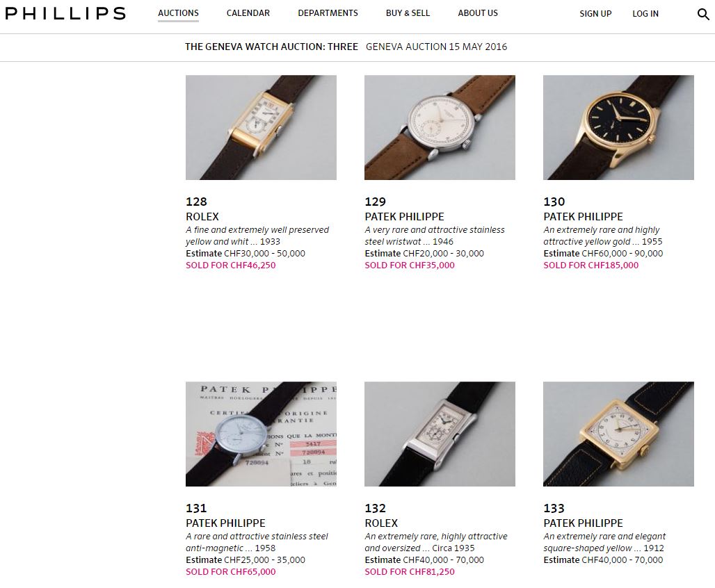Click the Sign Up link
Viewport: 715px width, 588px height.
tap(595, 14)
